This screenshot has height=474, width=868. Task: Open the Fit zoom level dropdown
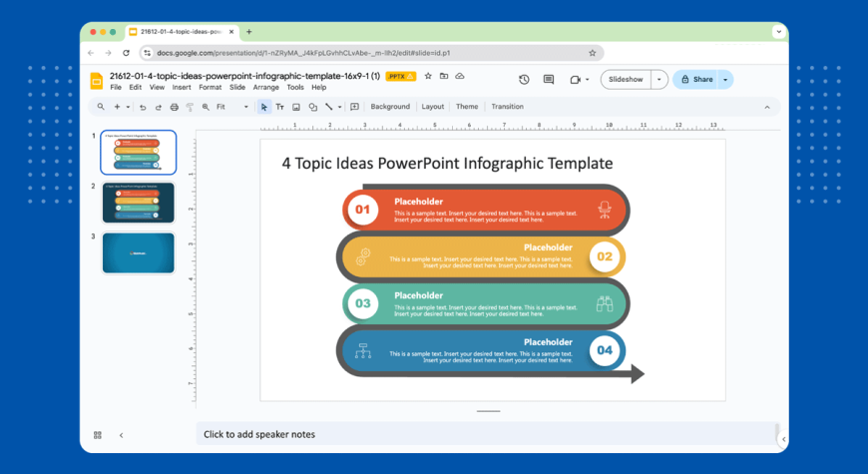point(231,107)
